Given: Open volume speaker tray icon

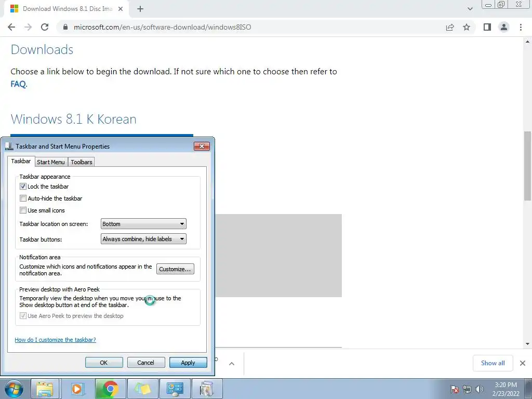Looking at the screenshot, I should [x=480, y=389].
